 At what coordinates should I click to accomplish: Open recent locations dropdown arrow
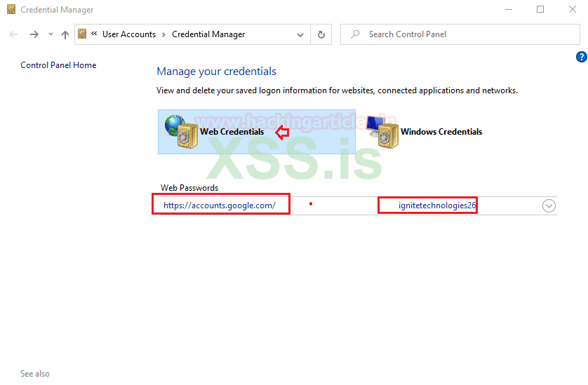51,34
